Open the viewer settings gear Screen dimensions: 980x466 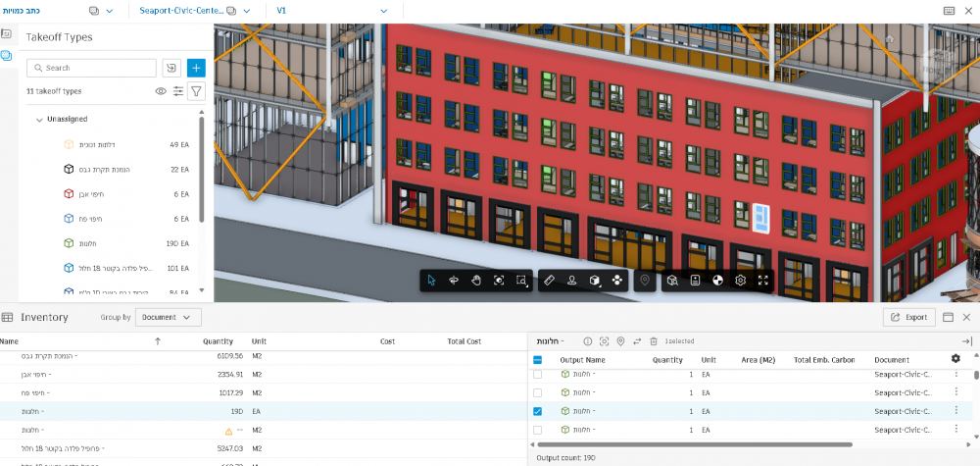pyautogui.click(x=740, y=281)
